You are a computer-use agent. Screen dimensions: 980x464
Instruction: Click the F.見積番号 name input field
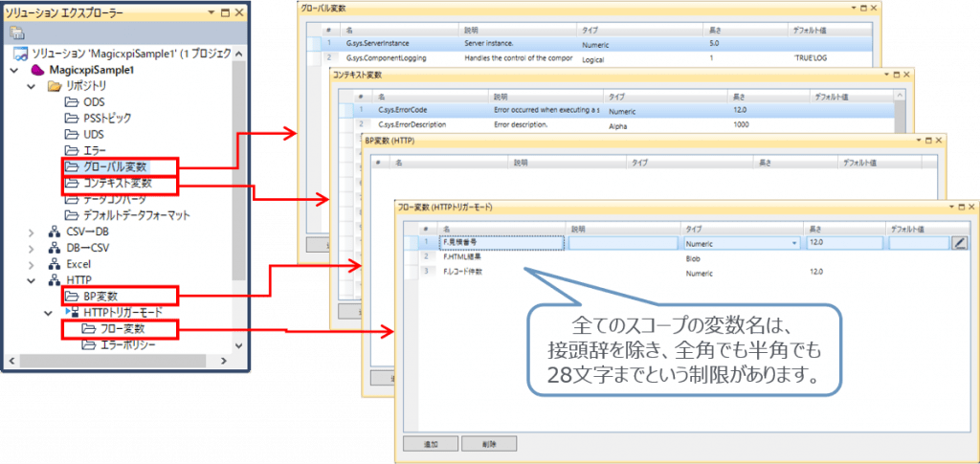[x=501, y=243]
